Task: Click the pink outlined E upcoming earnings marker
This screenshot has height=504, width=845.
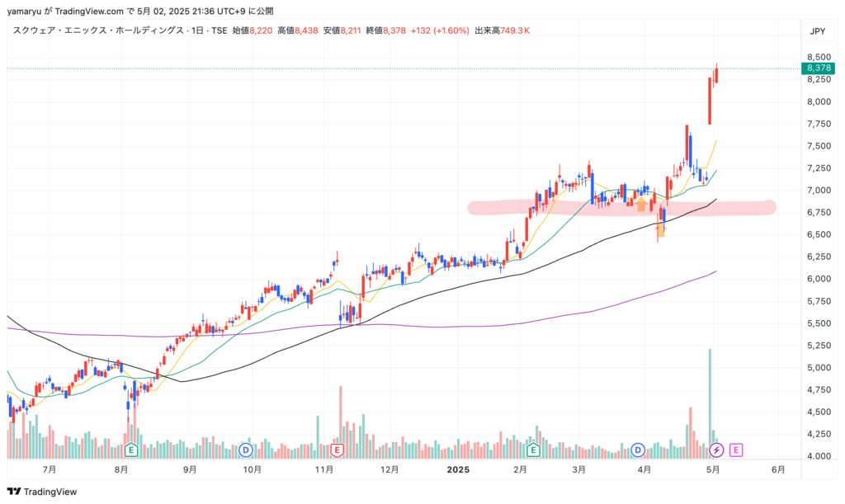Action: click(736, 450)
